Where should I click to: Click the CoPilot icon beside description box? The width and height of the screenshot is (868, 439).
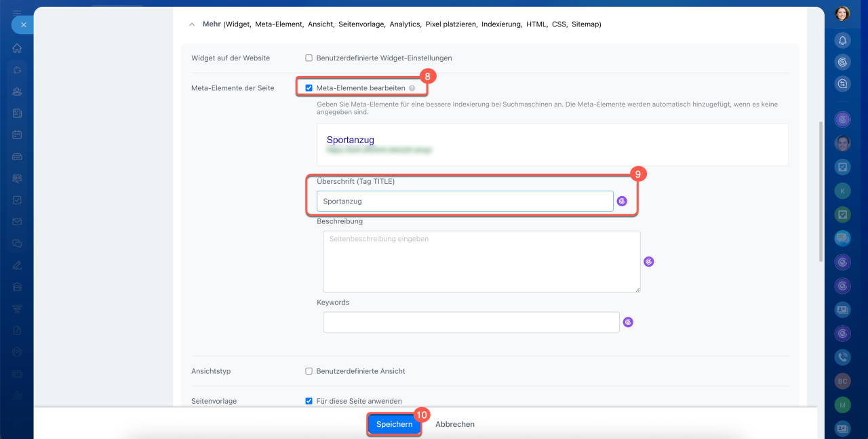tap(649, 262)
